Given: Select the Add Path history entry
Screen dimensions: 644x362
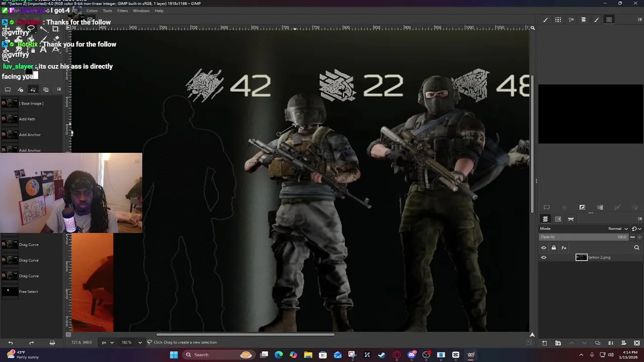Looking at the screenshot, I should click(x=31, y=119).
